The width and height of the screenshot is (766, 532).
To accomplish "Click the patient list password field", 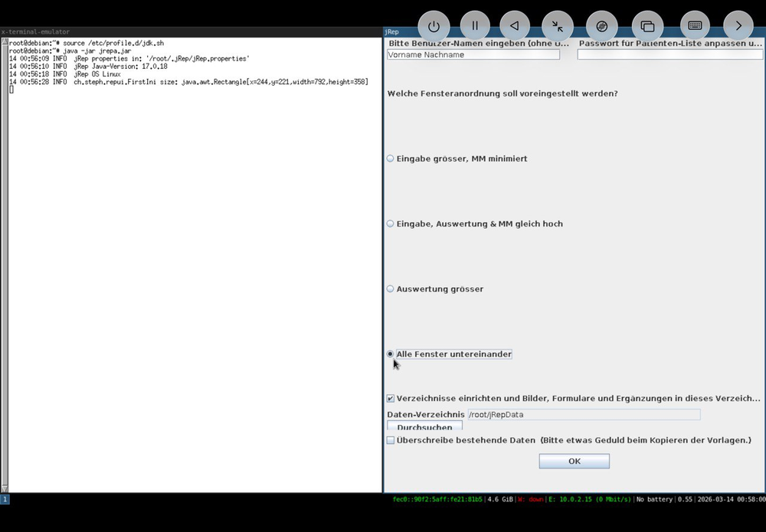I will click(x=669, y=55).
